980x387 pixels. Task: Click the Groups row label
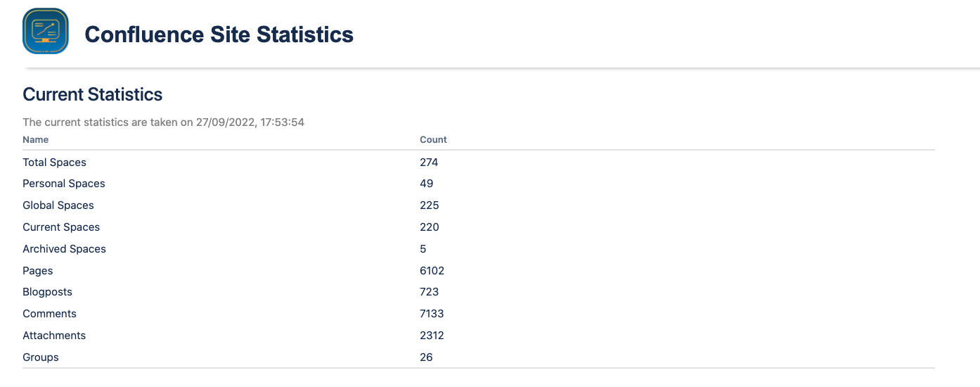[41, 357]
